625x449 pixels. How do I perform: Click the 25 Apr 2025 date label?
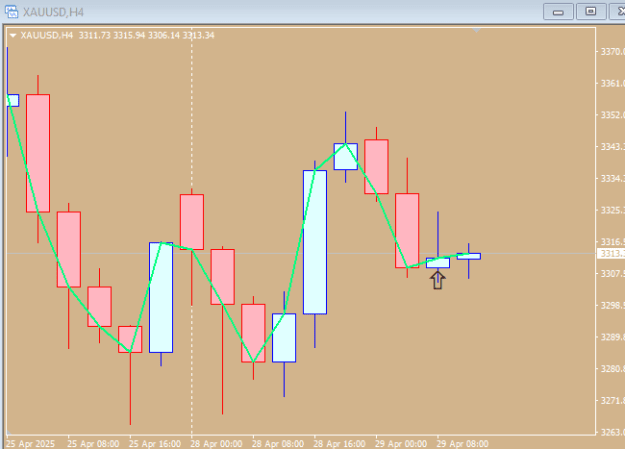30,444
